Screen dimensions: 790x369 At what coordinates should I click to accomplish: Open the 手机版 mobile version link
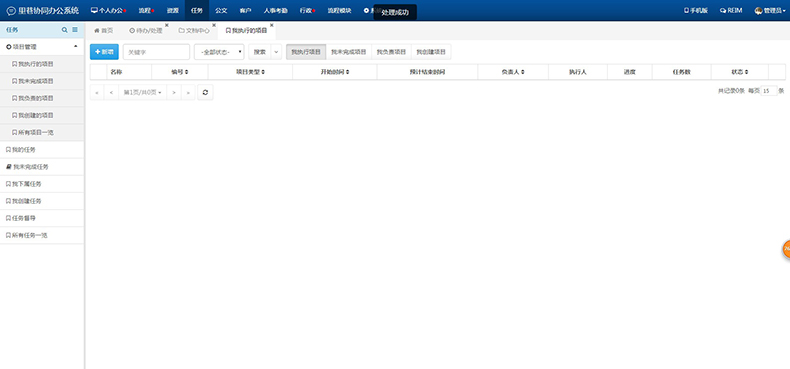[695, 11]
